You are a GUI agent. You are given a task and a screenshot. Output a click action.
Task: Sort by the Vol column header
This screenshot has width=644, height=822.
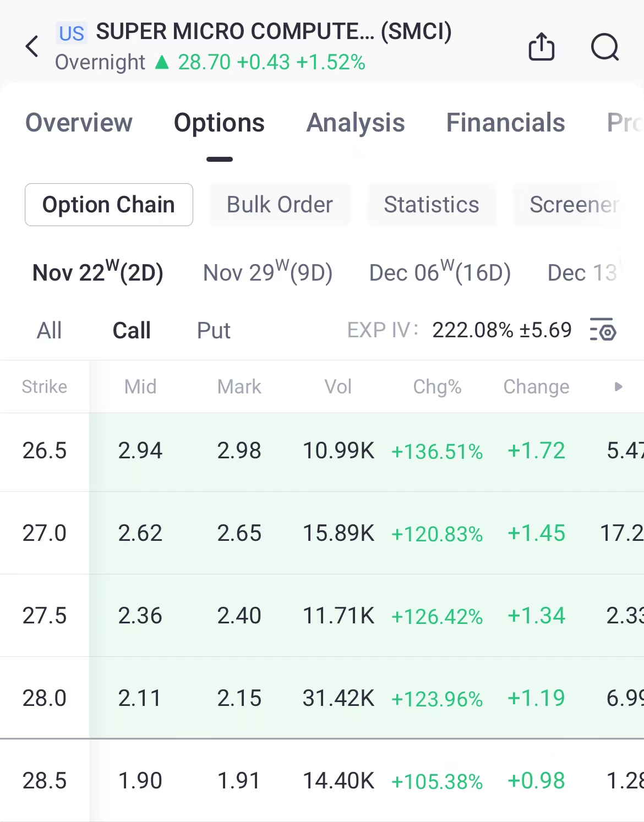click(x=338, y=387)
